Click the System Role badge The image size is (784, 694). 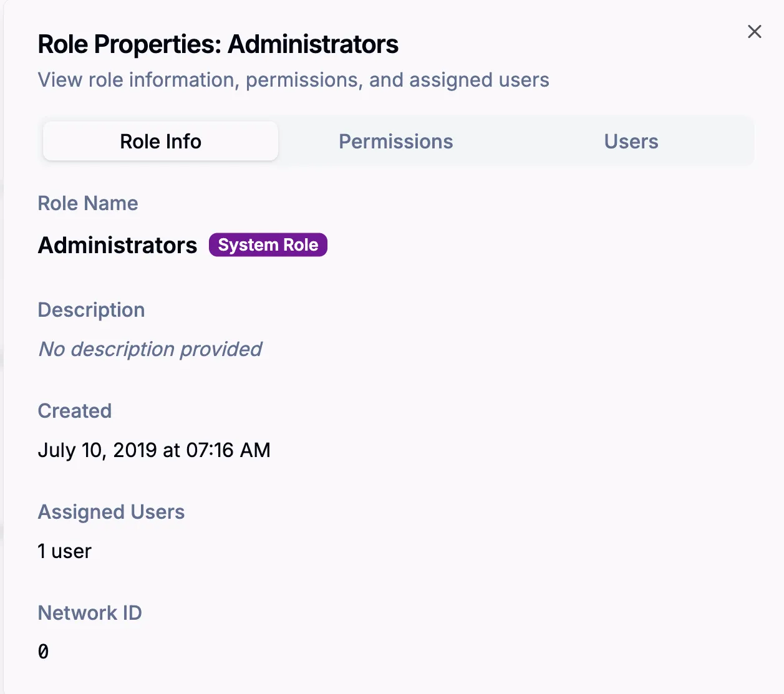click(268, 245)
